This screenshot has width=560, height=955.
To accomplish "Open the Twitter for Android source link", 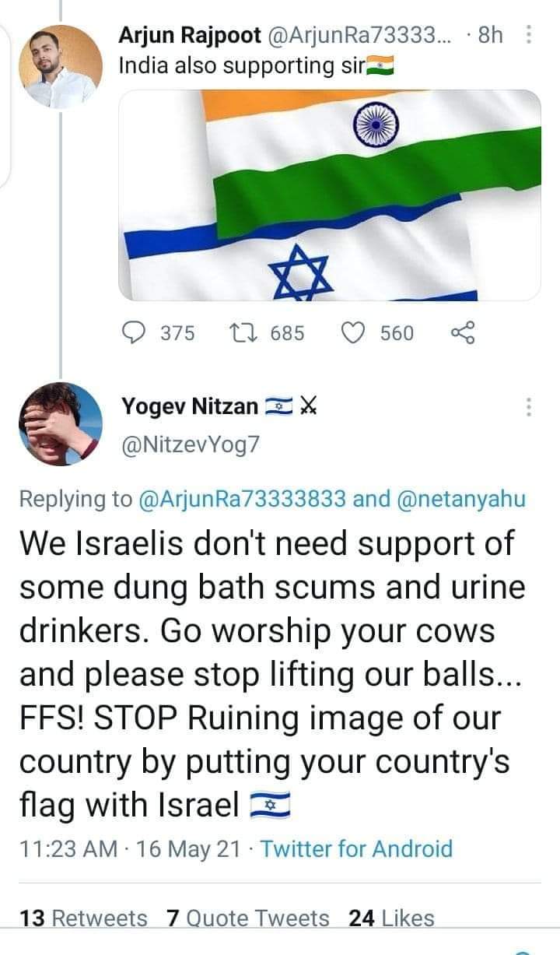I will [x=356, y=848].
